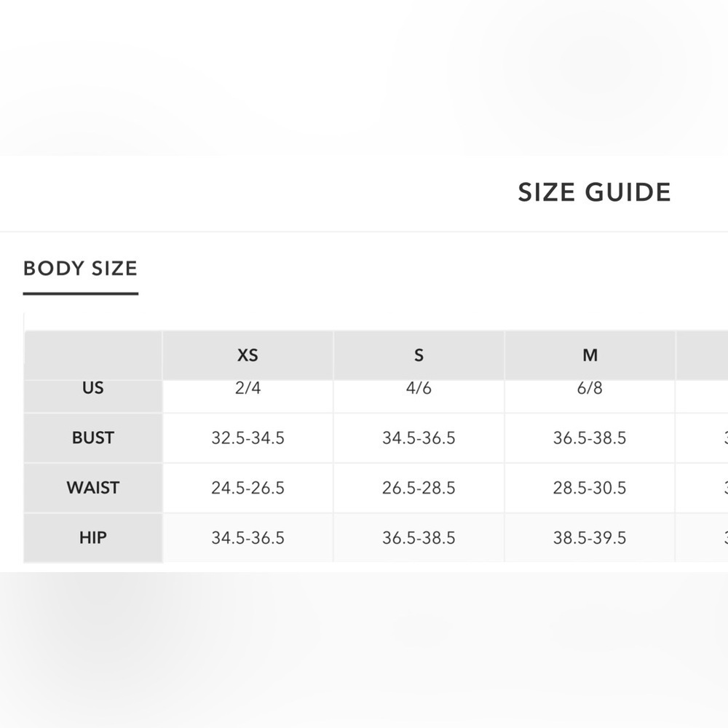This screenshot has height=728, width=728.
Task: Select the BODY SIZE tab
Action: 80,269
